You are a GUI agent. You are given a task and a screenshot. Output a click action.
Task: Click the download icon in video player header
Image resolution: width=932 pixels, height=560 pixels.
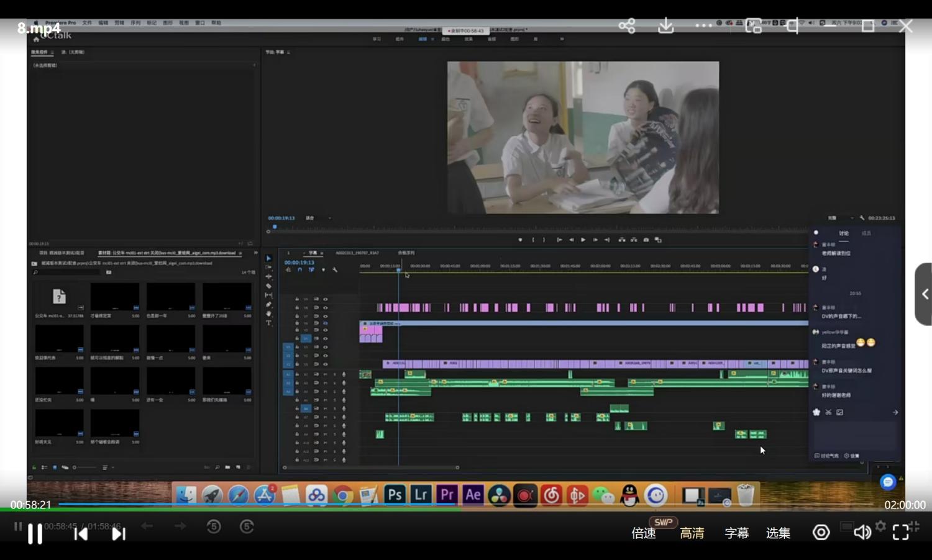(x=665, y=26)
